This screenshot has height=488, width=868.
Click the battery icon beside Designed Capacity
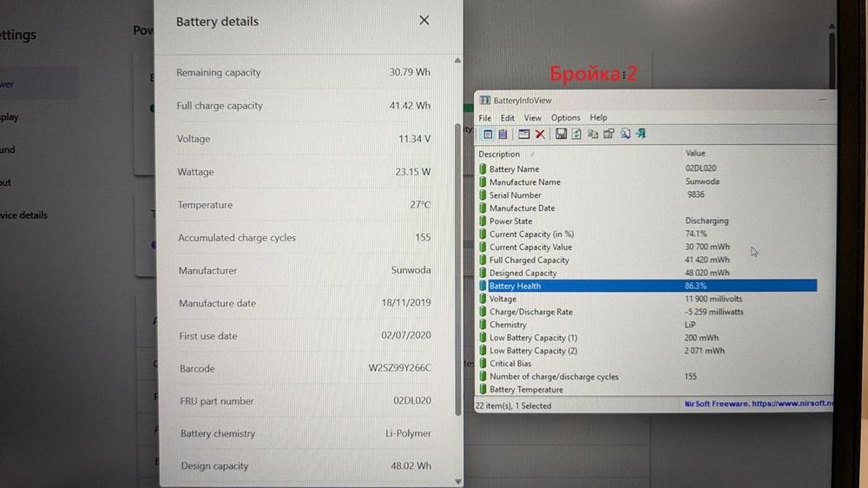coord(483,273)
